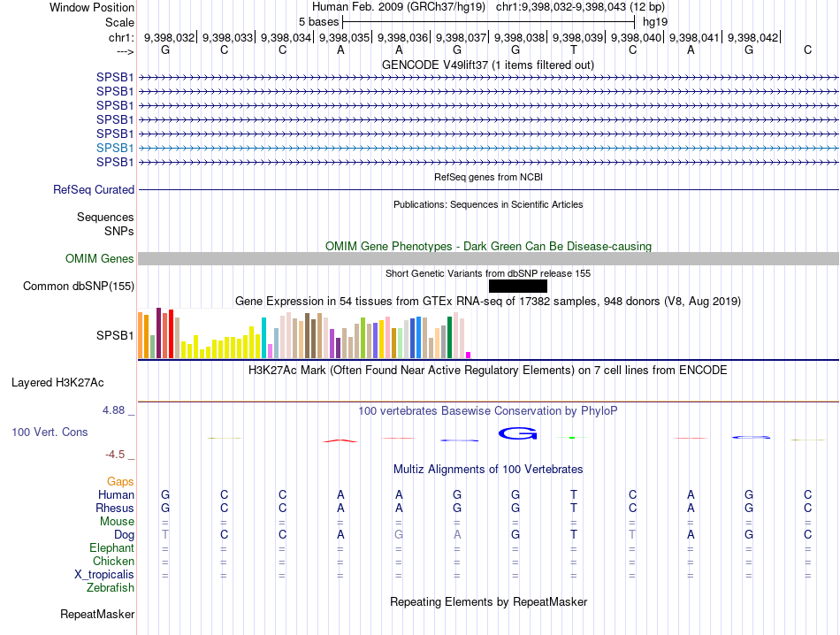Select the dark green bar in GTEx chart
This screenshot has height=635, width=840.
pos(449,337)
